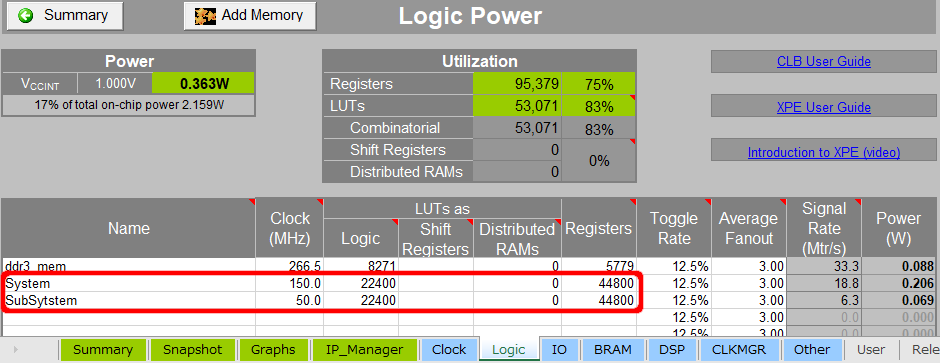Open the CLB User Guide link
This screenshot has height=363, width=940.
click(824, 61)
